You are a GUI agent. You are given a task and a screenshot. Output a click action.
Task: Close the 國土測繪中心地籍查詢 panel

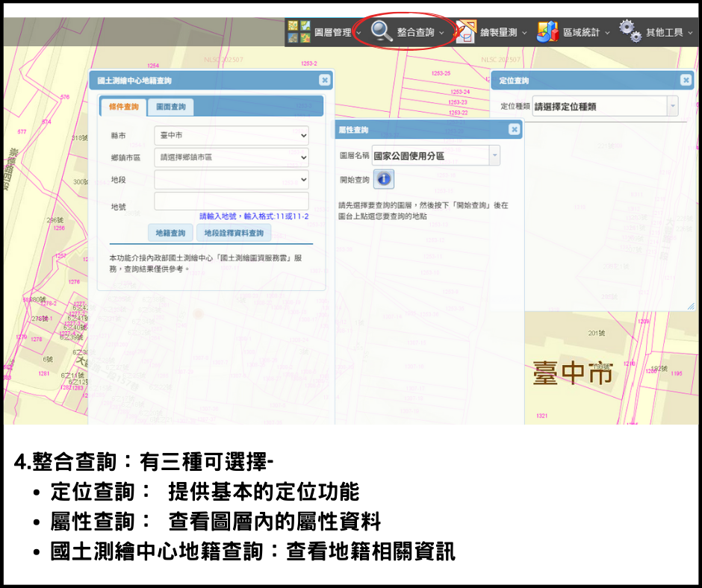pyautogui.click(x=324, y=81)
